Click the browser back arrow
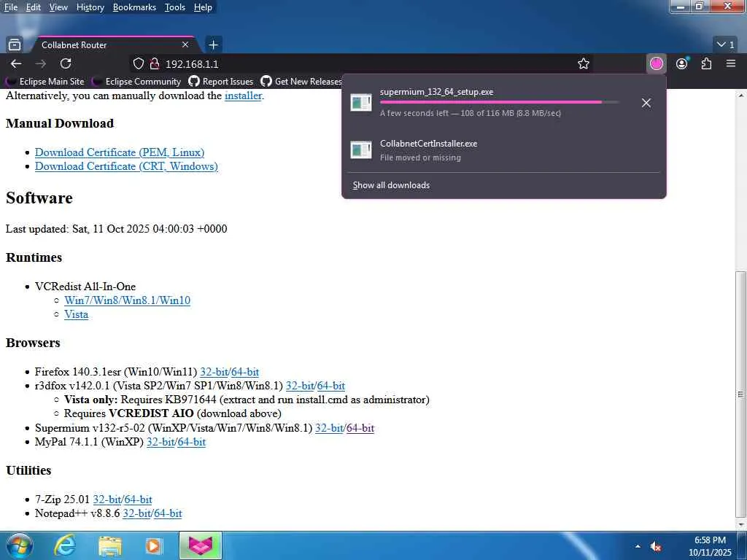Image resolution: width=747 pixels, height=560 pixels. click(x=16, y=64)
